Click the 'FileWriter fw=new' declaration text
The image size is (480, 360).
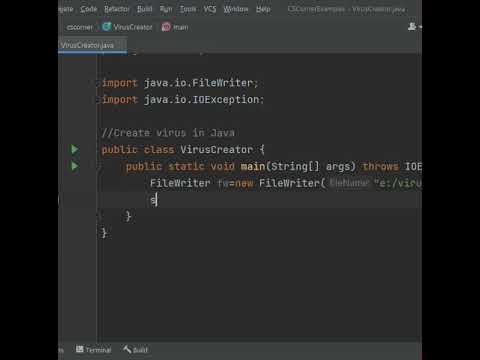[202, 183]
